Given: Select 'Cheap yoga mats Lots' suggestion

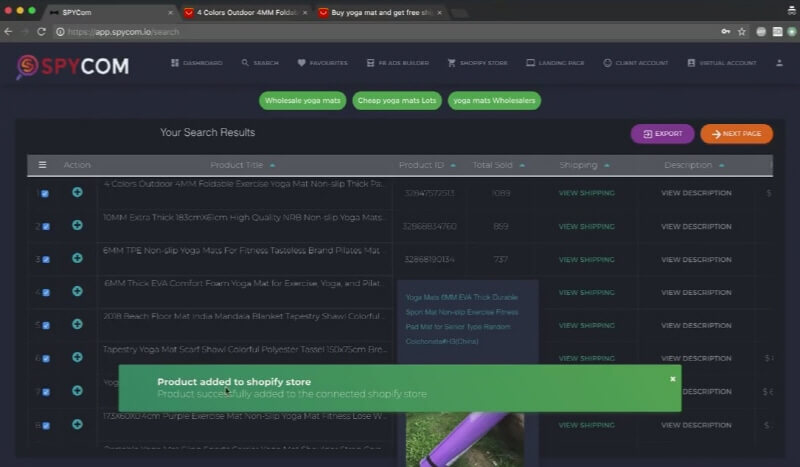Looking at the screenshot, I should coord(397,101).
